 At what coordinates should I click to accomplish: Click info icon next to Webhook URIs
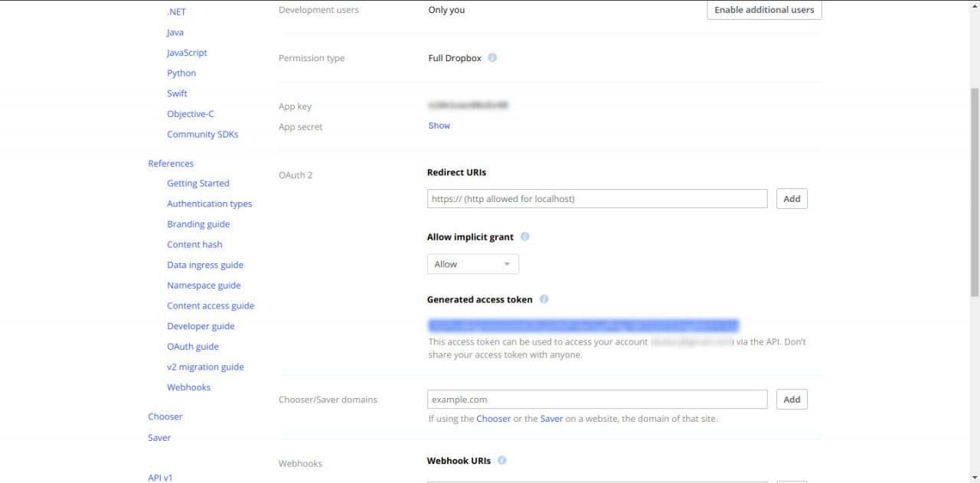pos(502,460)
